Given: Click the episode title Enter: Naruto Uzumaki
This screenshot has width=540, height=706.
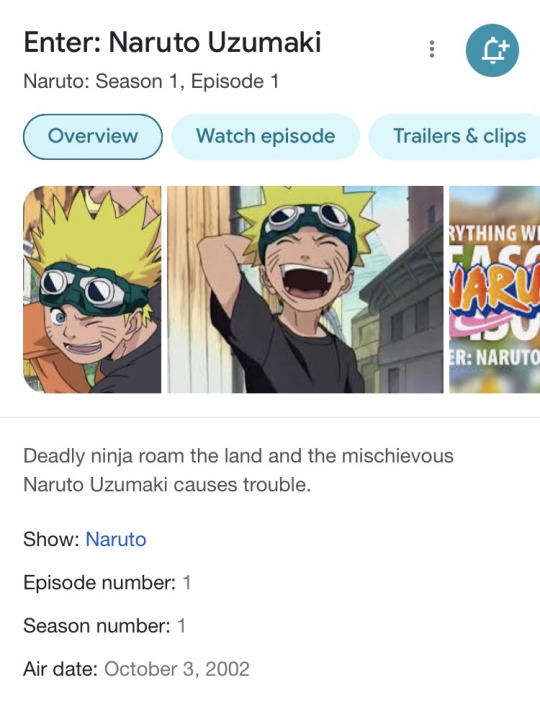Looking at the screenshot, I should pos(172,42).
